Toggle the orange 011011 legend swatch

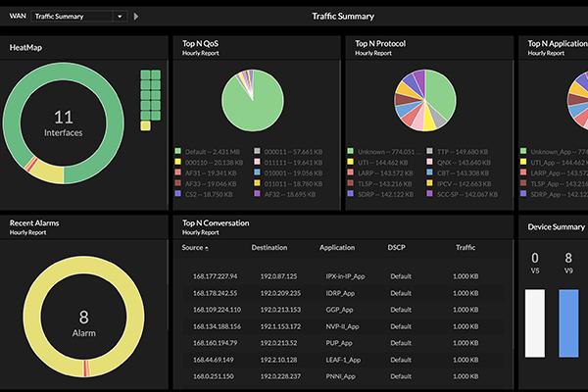point(257,183)
